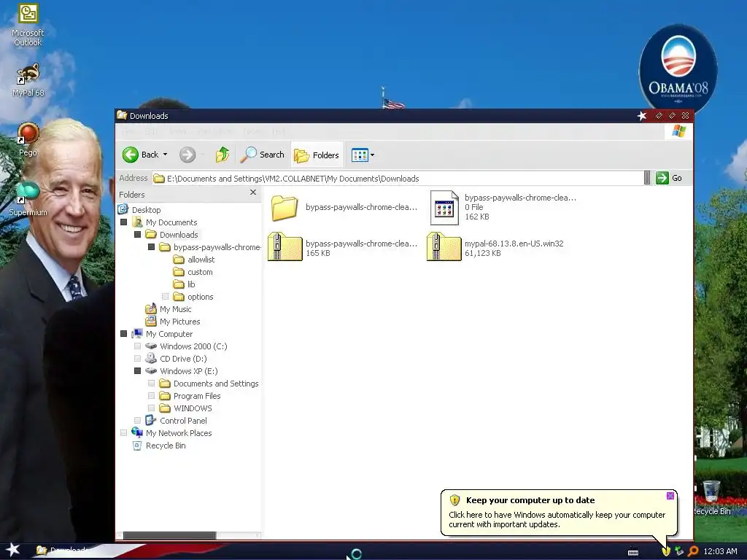Click the magnifier tray icon
Screen dimensions: 747x560
693,551
